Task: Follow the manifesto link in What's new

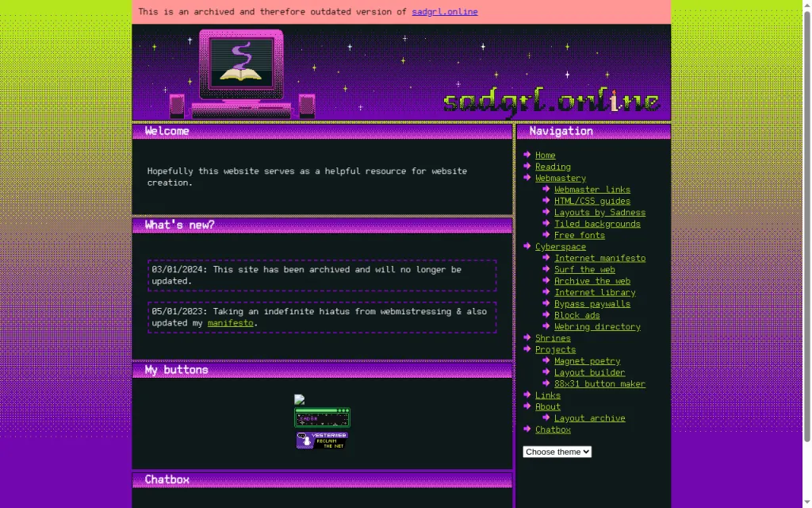Action: point(231,322)
